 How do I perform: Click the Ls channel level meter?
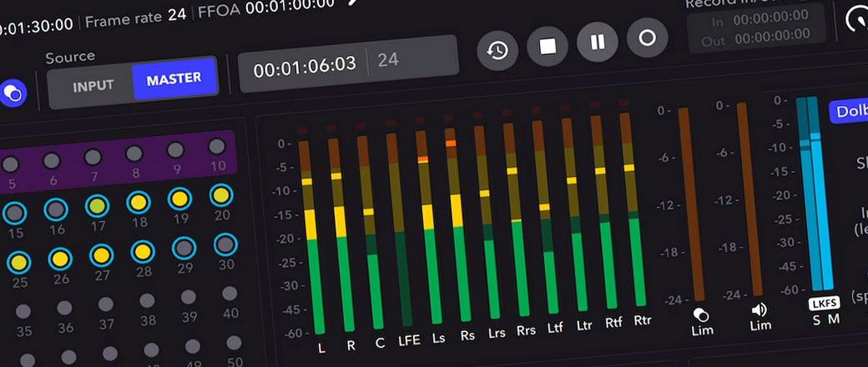pos(428,227)
